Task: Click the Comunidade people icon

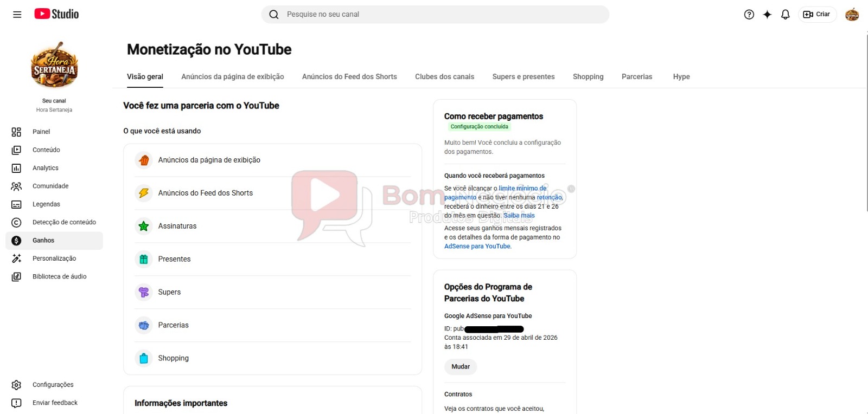Action: point(16,186)
